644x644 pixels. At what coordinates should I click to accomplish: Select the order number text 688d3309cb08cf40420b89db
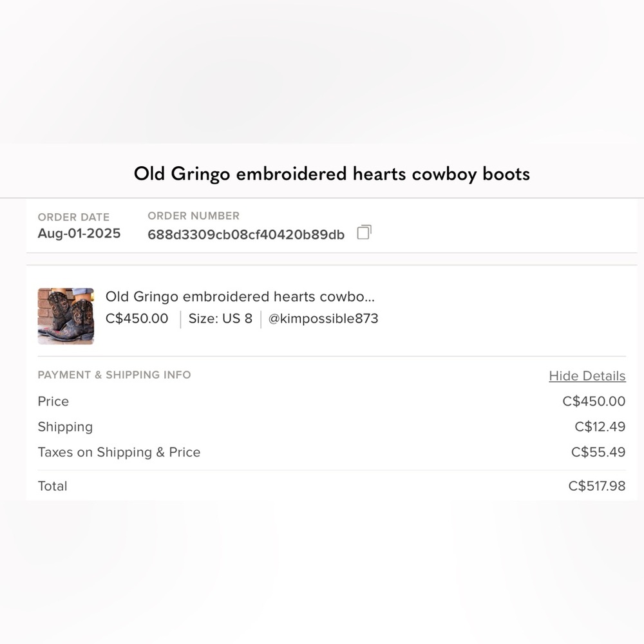click(245, 234)
